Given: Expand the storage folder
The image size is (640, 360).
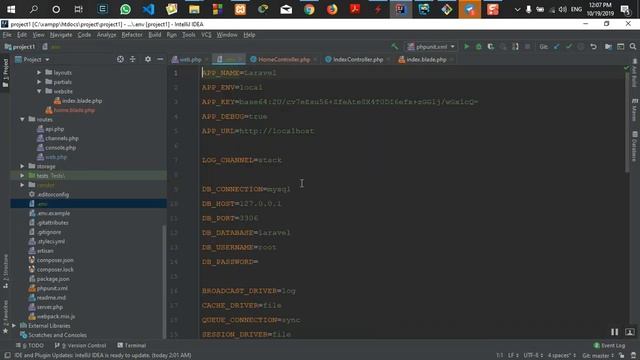Looking at the screenshot, I should [x=22, y=167].
